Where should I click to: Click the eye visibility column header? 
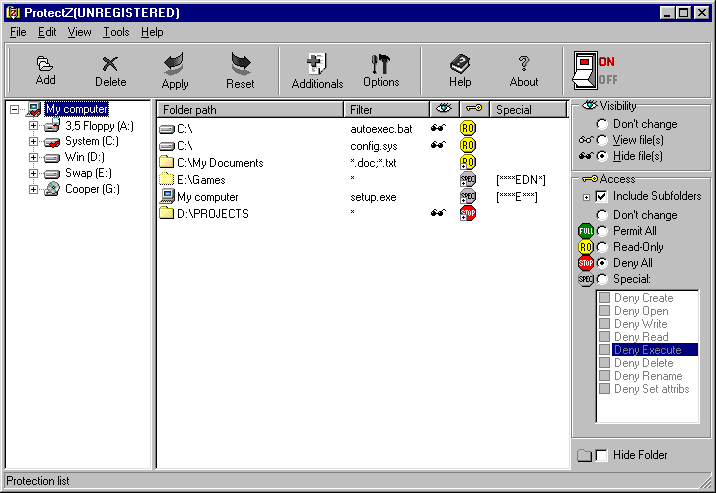click(x=444, y=110)
